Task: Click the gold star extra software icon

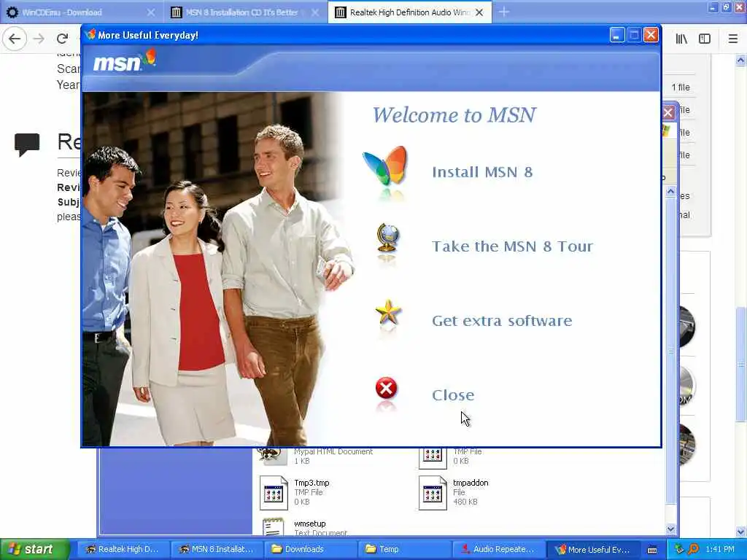Action: click(388, 312)
